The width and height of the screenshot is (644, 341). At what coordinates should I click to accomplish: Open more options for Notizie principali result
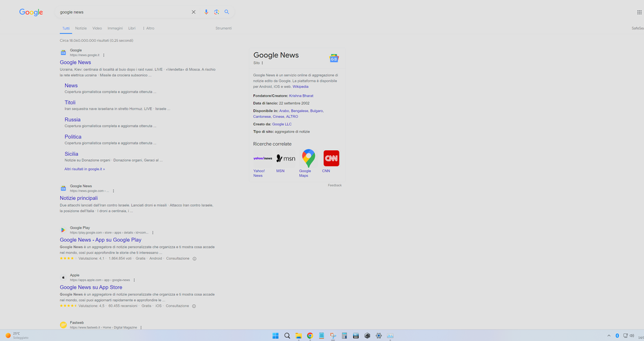114,191
